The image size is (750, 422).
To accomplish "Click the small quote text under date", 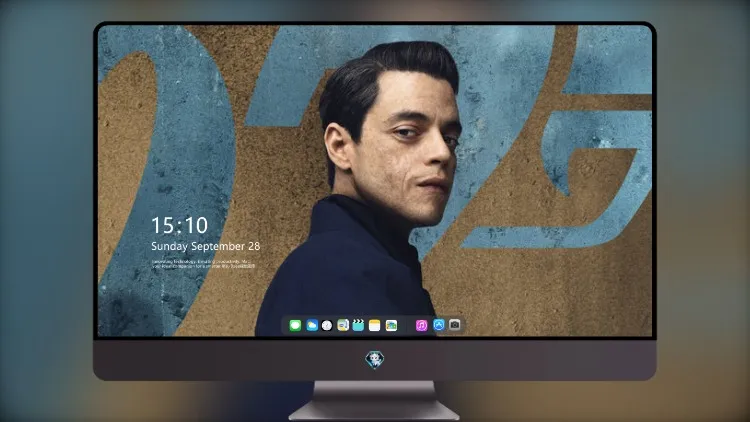I will tap(203, 264).
